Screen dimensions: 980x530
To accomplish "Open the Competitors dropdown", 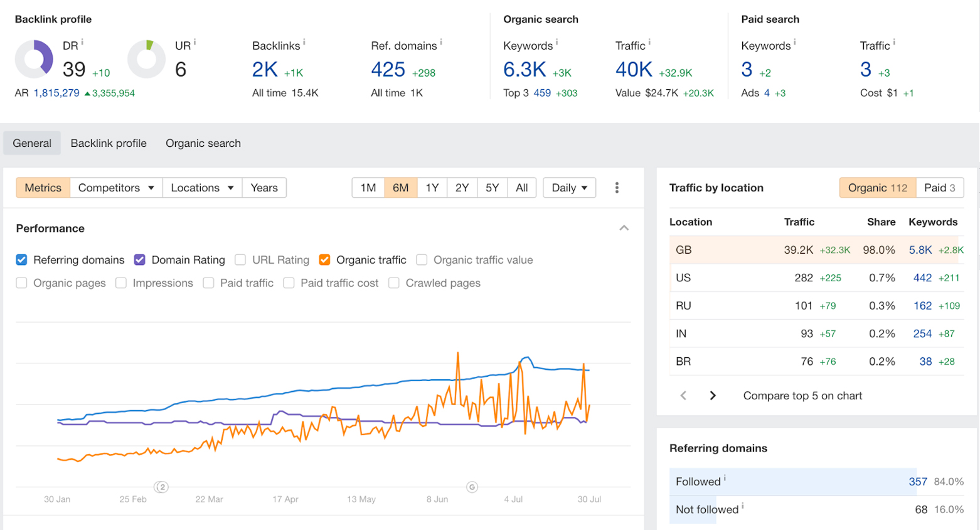I will (x=116, y=188).
